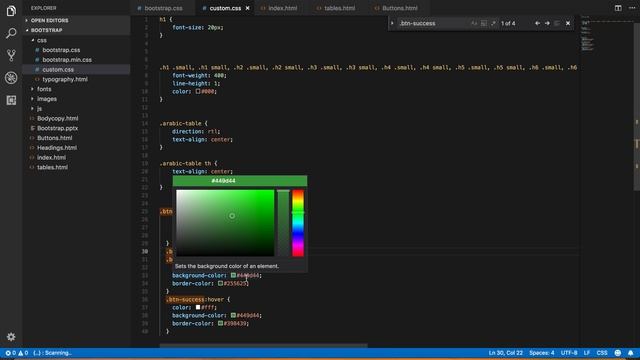
Task: Click inside the saturation gradient box
Action: 225,223
